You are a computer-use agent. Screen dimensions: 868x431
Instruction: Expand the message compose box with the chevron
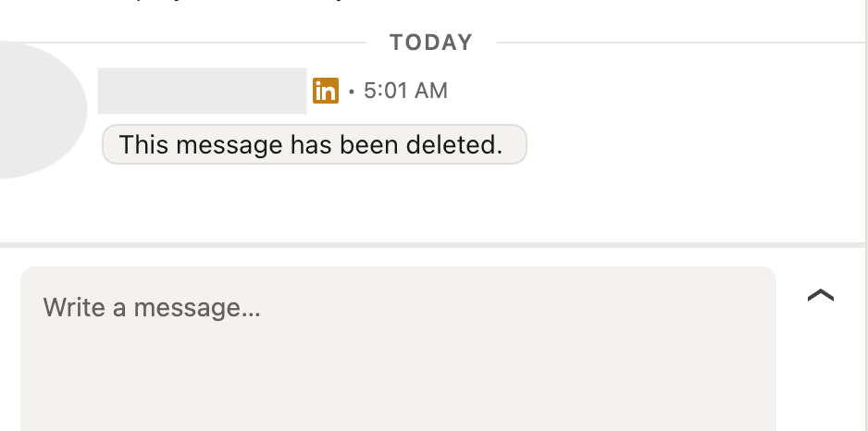(820, 296)
